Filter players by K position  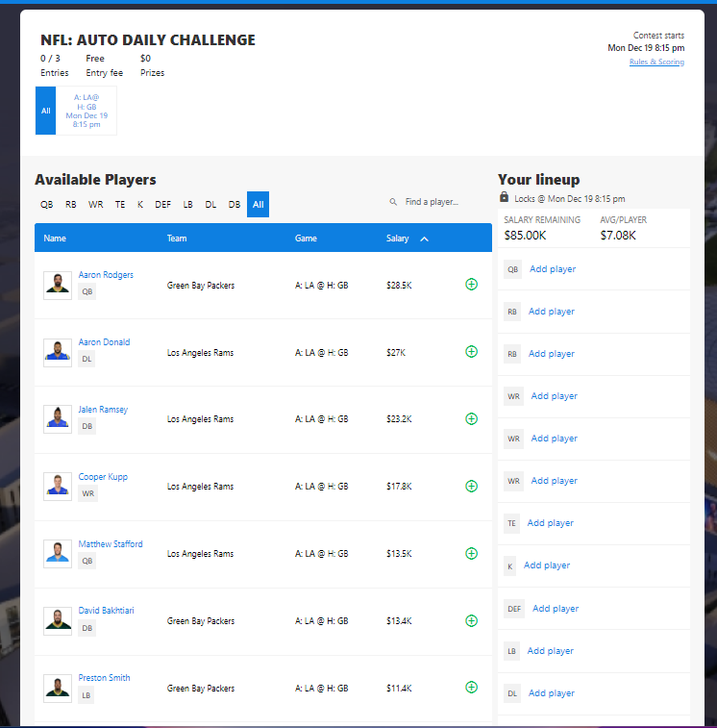point(140,204)
